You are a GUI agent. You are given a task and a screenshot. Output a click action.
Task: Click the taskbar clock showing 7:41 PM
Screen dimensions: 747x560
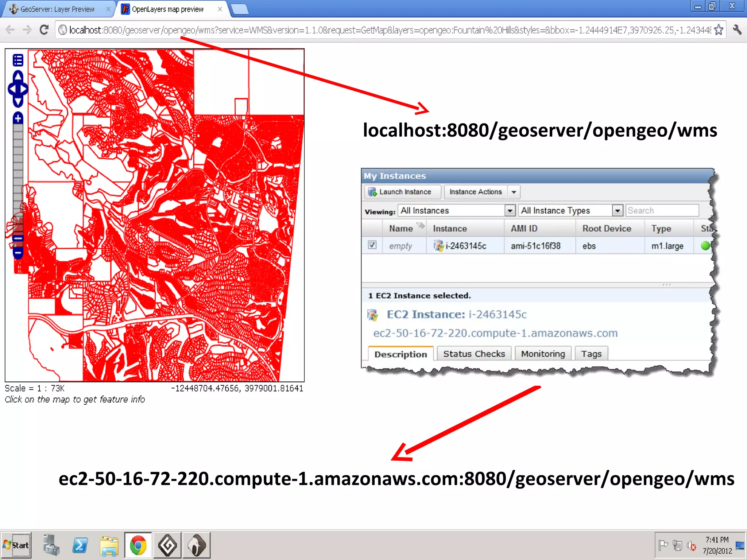(717, 545)
